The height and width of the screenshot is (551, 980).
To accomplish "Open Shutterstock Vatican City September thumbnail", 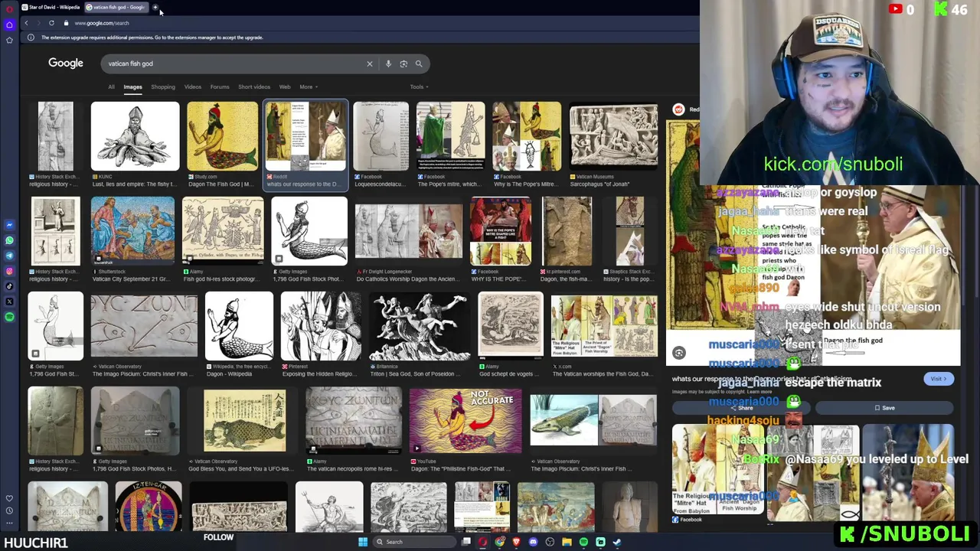I will [132, 230].
